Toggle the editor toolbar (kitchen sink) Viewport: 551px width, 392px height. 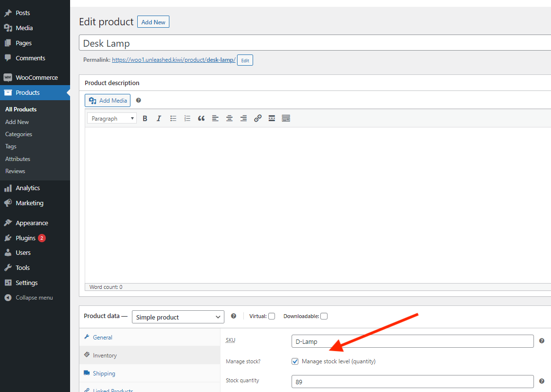tap(286, 118)
